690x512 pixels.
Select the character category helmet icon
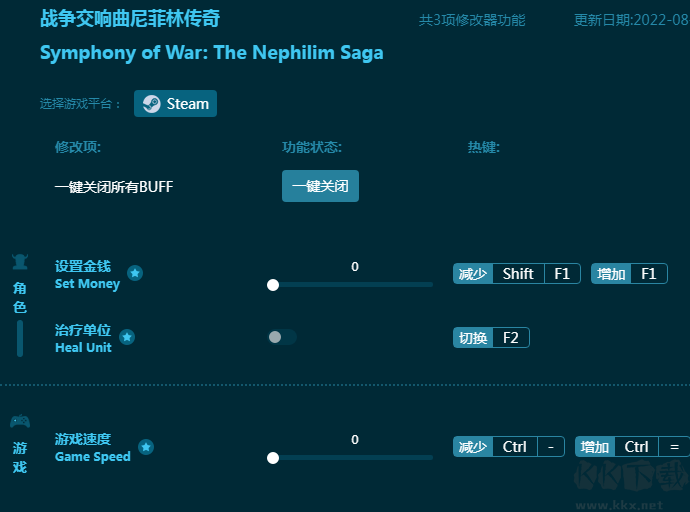click(x=20, y=262)
